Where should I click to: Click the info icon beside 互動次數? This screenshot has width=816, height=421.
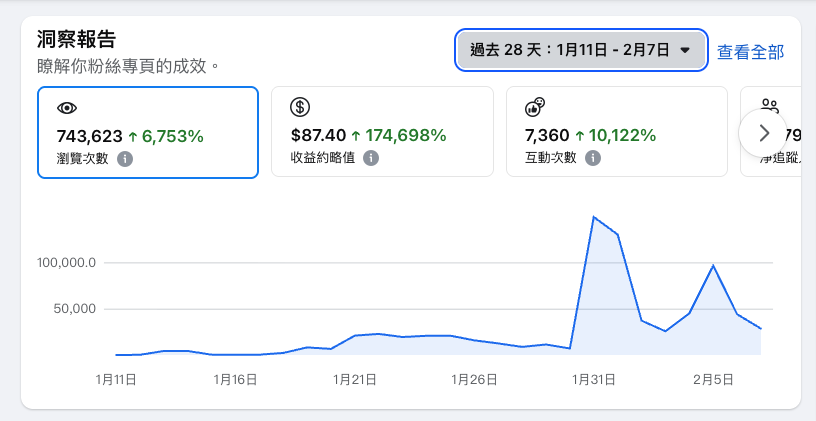[x=593, y=158]
